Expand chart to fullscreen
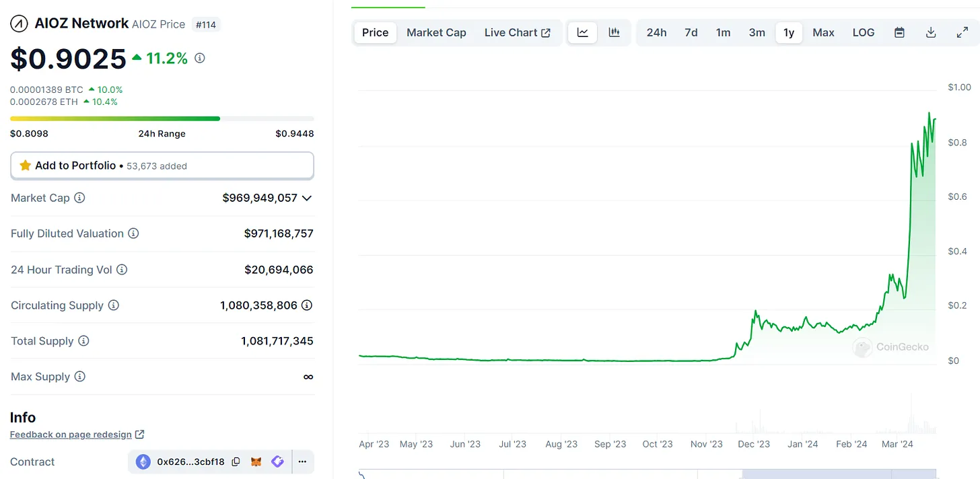The height and width of the screenshot is (479, 980). click(963, 32)
